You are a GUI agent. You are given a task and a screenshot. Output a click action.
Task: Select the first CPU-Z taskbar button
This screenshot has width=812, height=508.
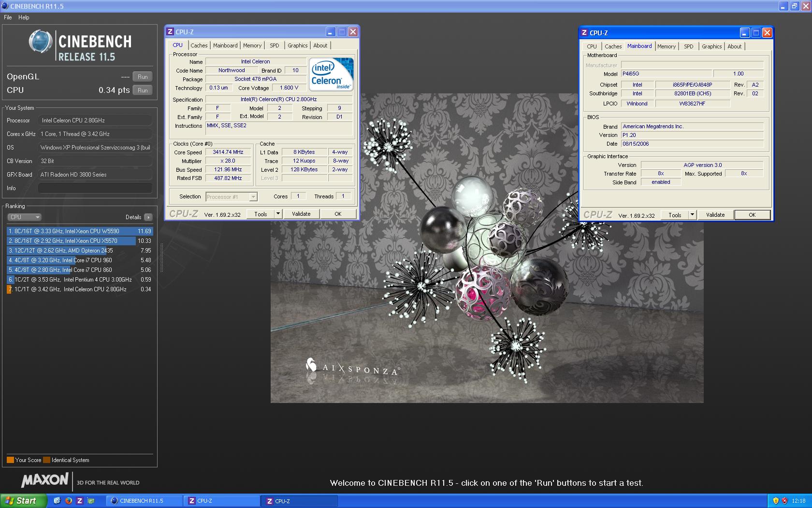pyautogui.click(x=221, y=501)
